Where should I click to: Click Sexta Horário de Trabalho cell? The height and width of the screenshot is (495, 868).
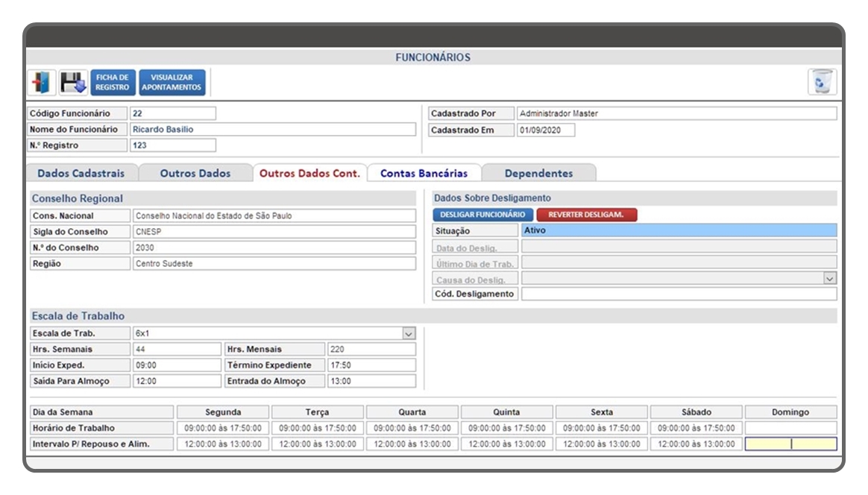pyautogui.click(x=602, y=428)
